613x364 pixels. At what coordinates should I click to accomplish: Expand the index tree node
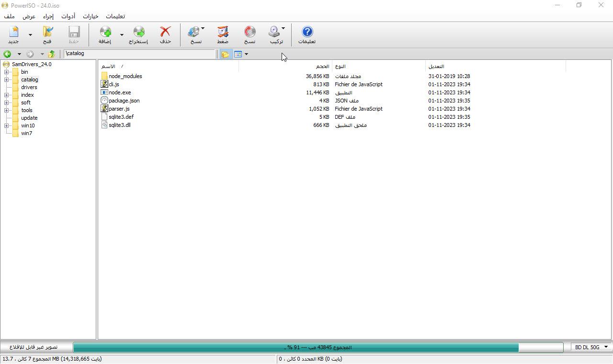7,95
